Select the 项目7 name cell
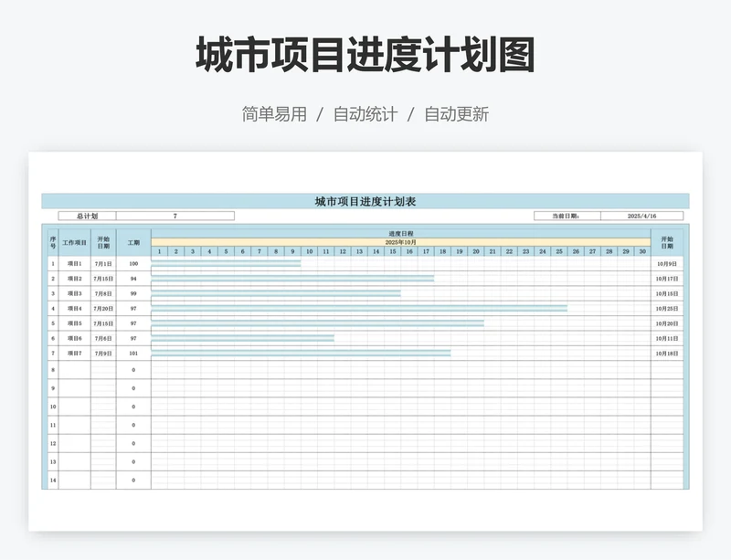This screenshot has width=731, height=560. click(75, 353)
